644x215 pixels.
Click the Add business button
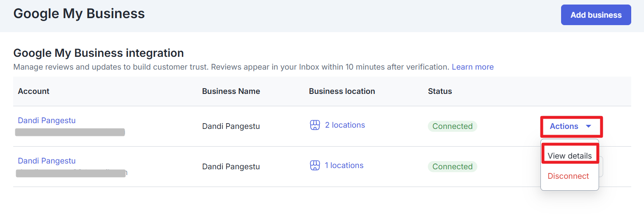[596, 15]
